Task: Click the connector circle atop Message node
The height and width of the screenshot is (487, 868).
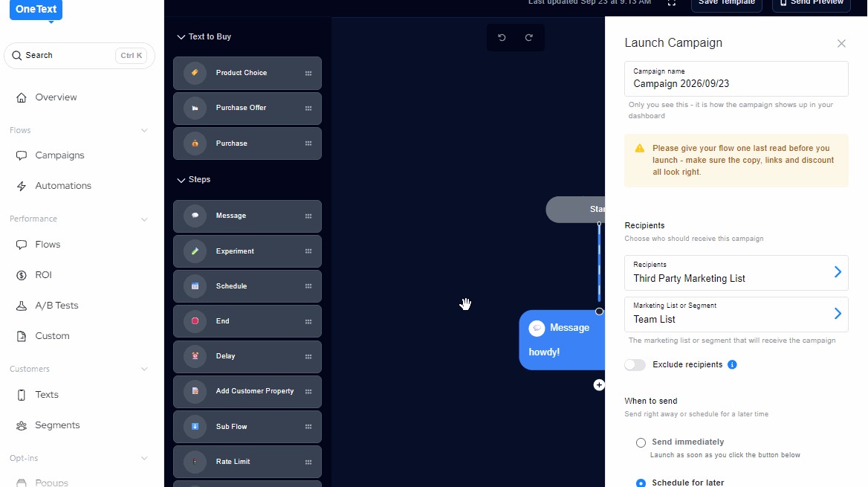Action: tap(599, 312)
